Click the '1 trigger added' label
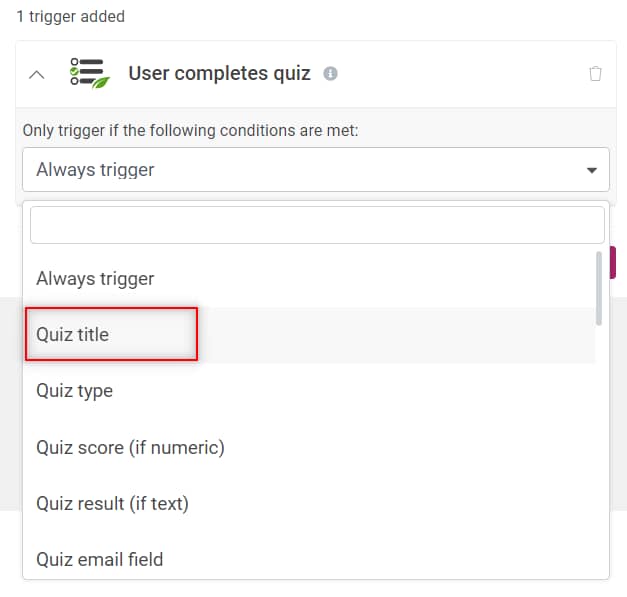 click(x=70, y=17)
